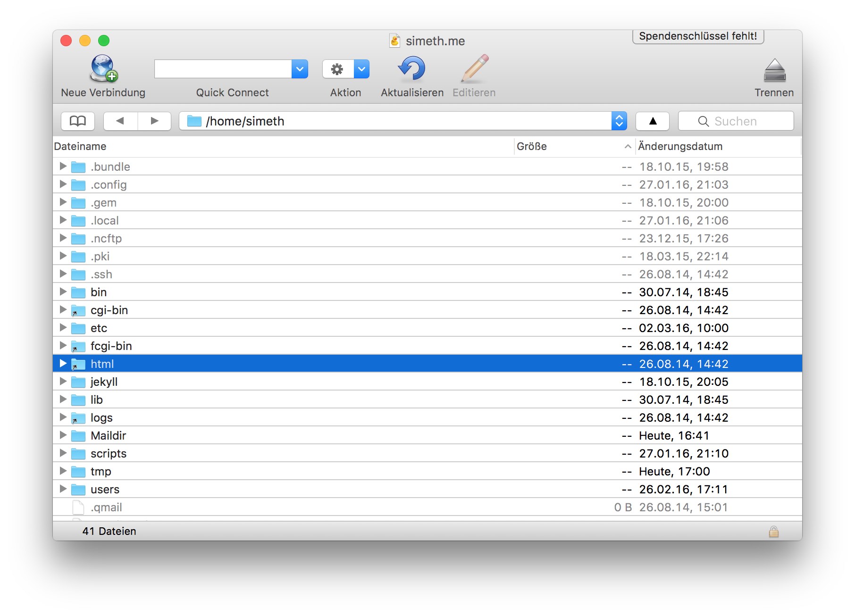Navigate back with the left arrow
855x616 pixels.
120,121
